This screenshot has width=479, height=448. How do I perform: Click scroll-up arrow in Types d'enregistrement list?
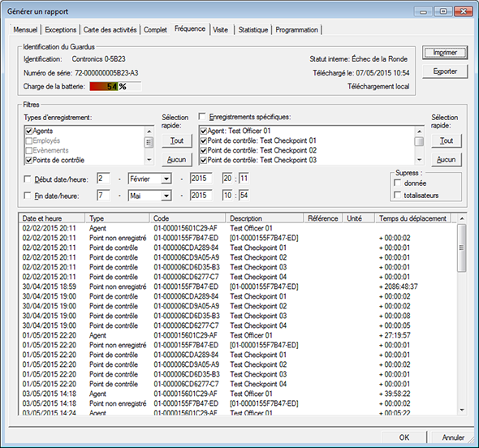(x=149, y=131)
